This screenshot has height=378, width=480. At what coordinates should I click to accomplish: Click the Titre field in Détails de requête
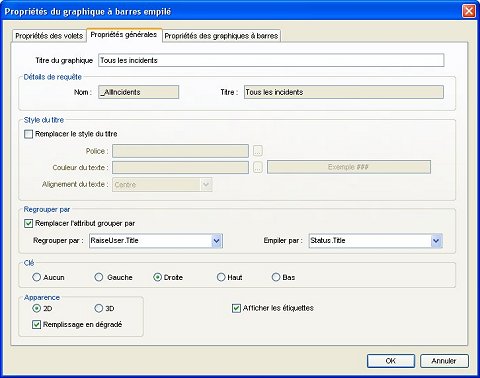pyautogui.click(x=344, y=92)
